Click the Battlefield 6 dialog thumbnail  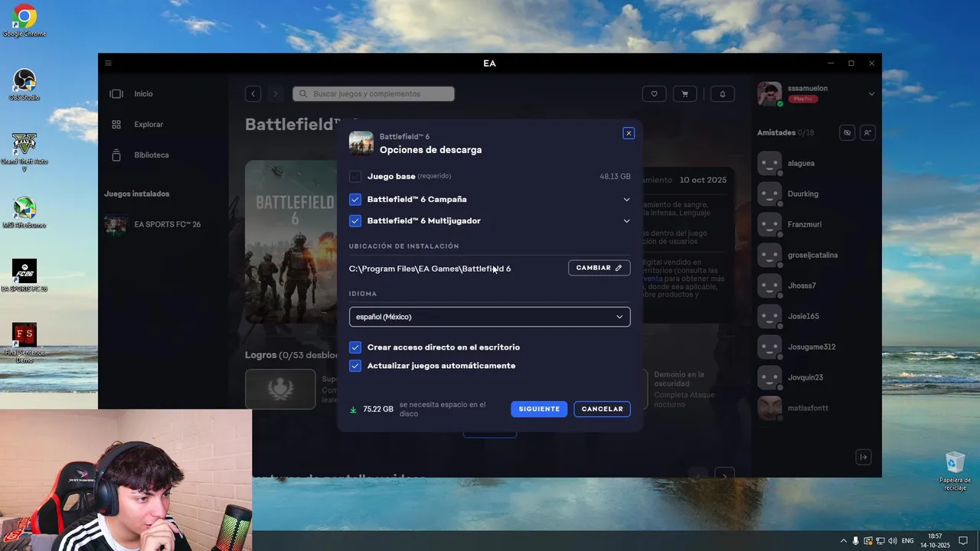pos(361,143)
